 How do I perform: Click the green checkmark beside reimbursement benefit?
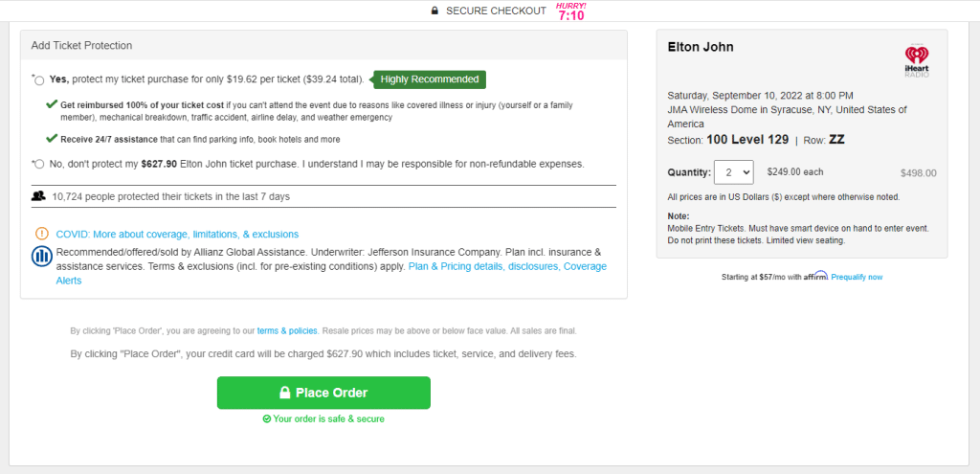52,103
